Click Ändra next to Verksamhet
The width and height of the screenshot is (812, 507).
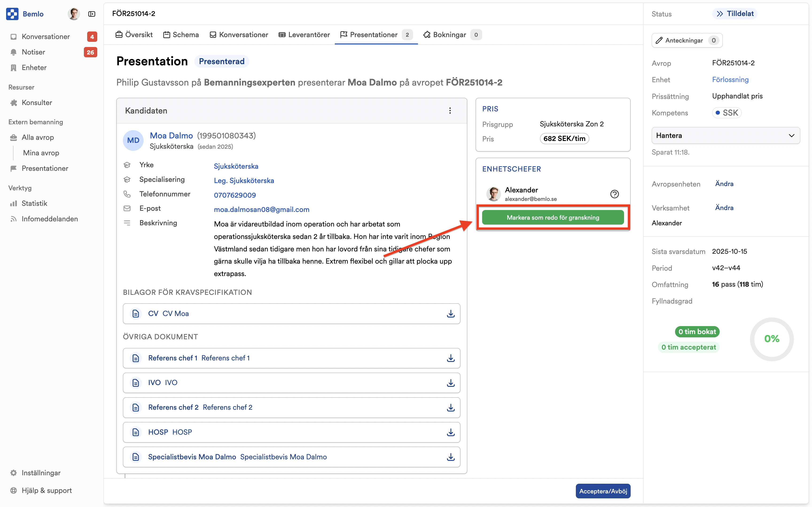tap(724, 207)
